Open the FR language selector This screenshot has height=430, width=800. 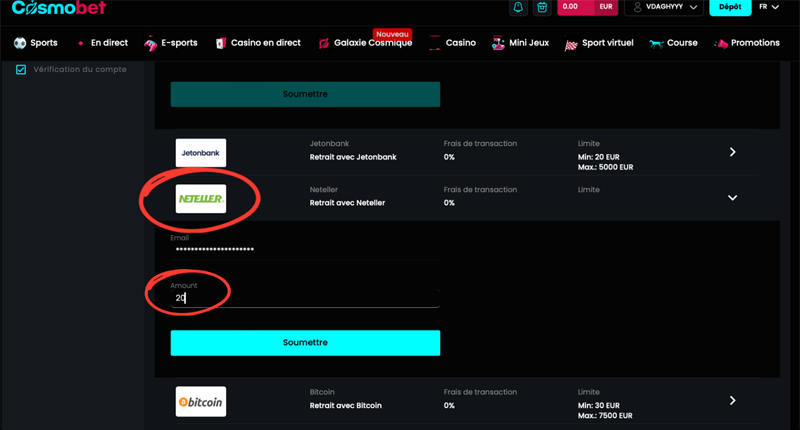[x=768, y=7]
